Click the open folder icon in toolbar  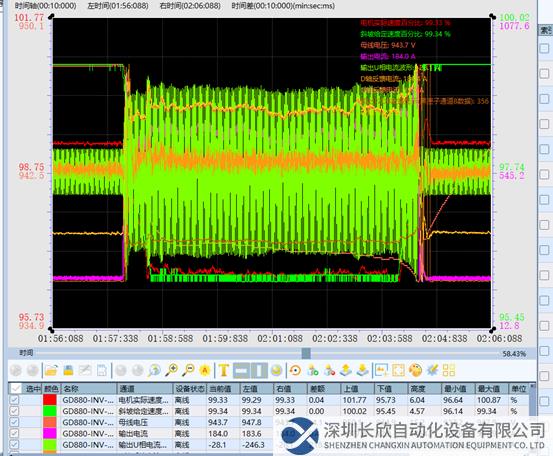click(x=51, y=370)
